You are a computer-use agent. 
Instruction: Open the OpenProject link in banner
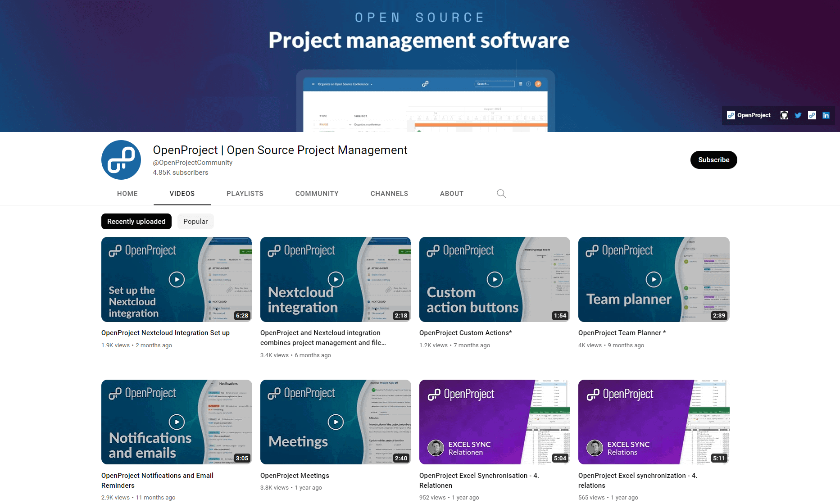tap(749, 115)
